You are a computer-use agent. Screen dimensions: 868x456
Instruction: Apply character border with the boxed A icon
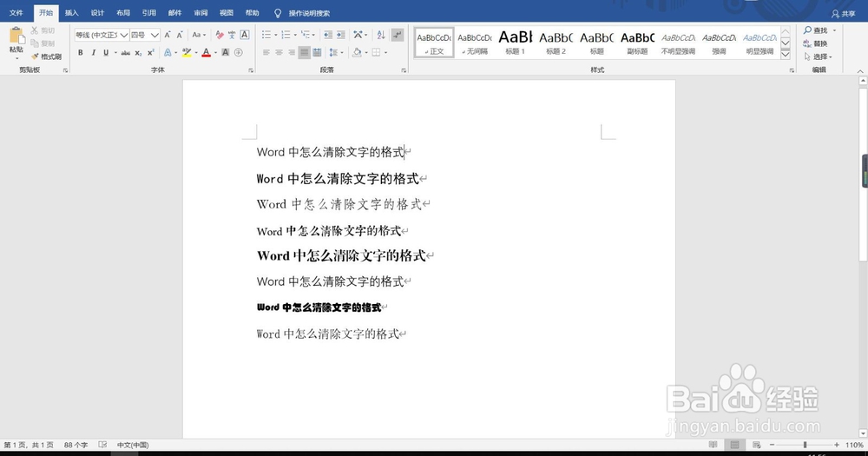pyautogui.click(x=244, y=35)
